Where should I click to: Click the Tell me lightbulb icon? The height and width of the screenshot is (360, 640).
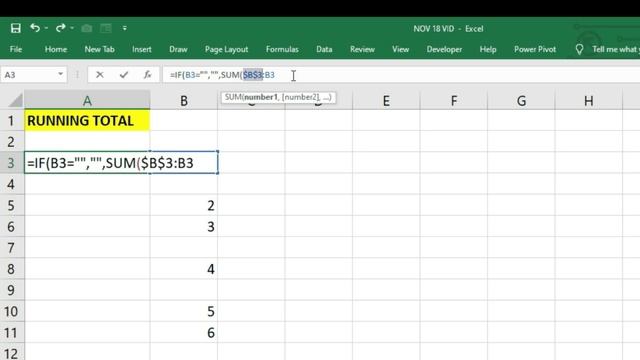[579, 50]
